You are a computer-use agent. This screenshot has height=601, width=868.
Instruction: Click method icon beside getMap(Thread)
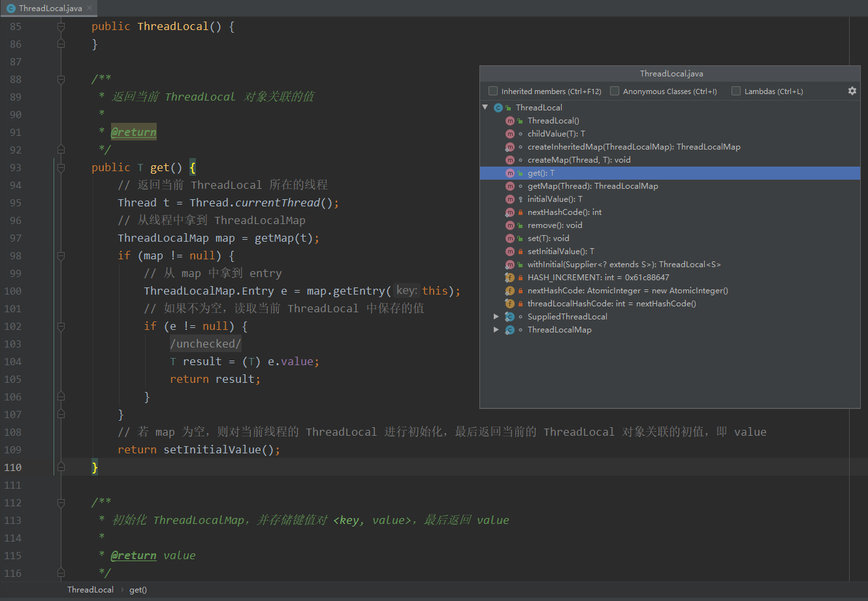click(x=510, y=186)
